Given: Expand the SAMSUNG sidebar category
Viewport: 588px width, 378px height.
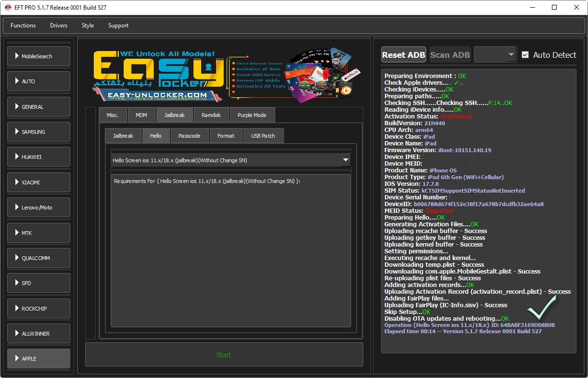Looking at the screenshot, I should point(38,132).
